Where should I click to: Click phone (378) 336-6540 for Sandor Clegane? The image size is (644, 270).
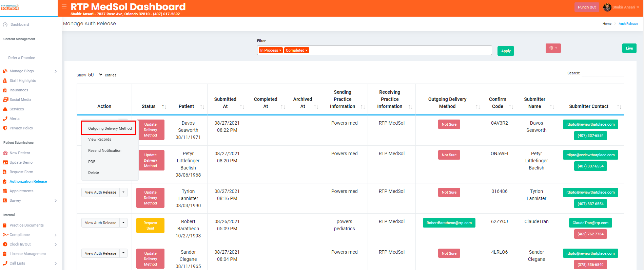tap(590, 265)
